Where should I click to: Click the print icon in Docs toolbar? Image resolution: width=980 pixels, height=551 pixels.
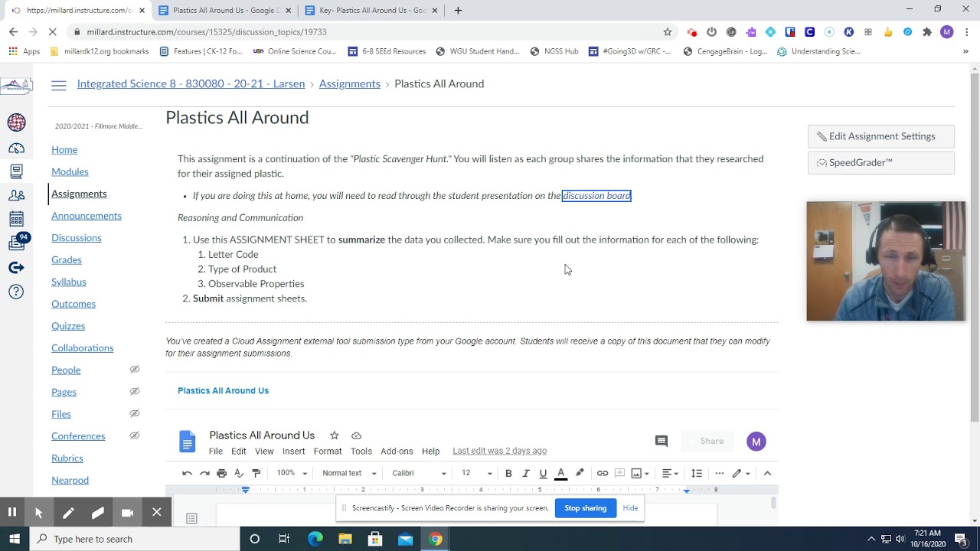[x=221, y=473]
